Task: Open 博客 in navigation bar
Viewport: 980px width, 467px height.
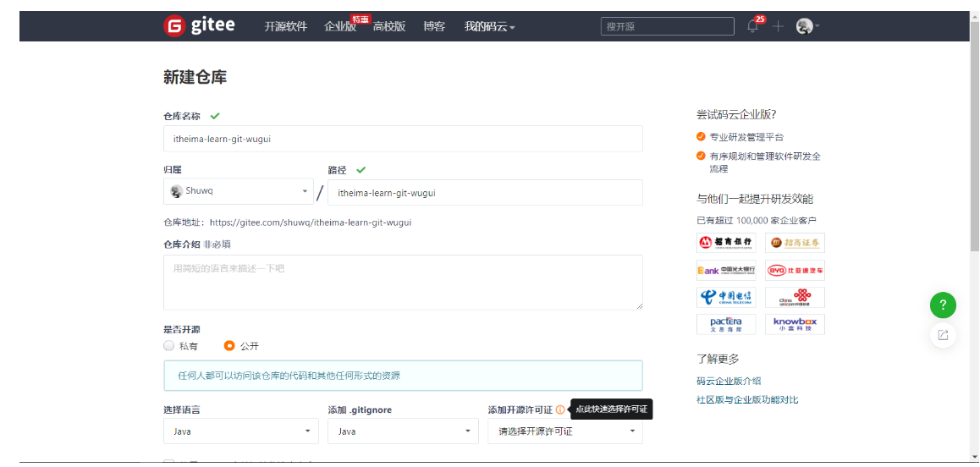Action: 434,26
